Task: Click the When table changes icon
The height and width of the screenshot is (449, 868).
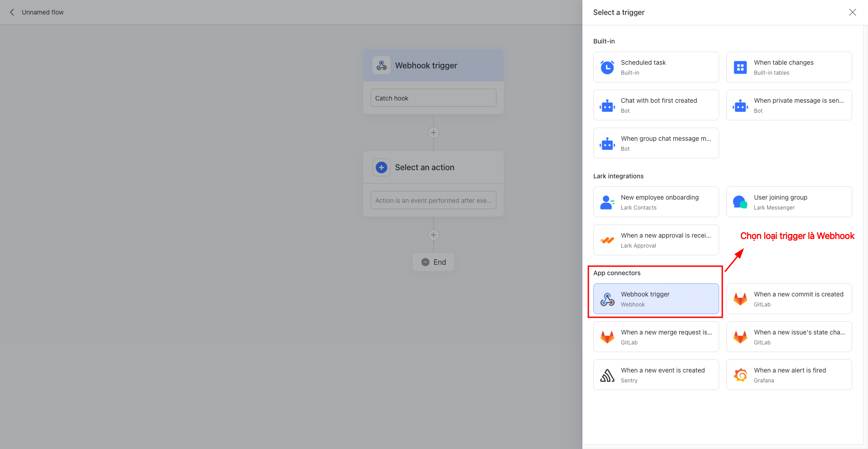Action: click(x=740, y=67)
